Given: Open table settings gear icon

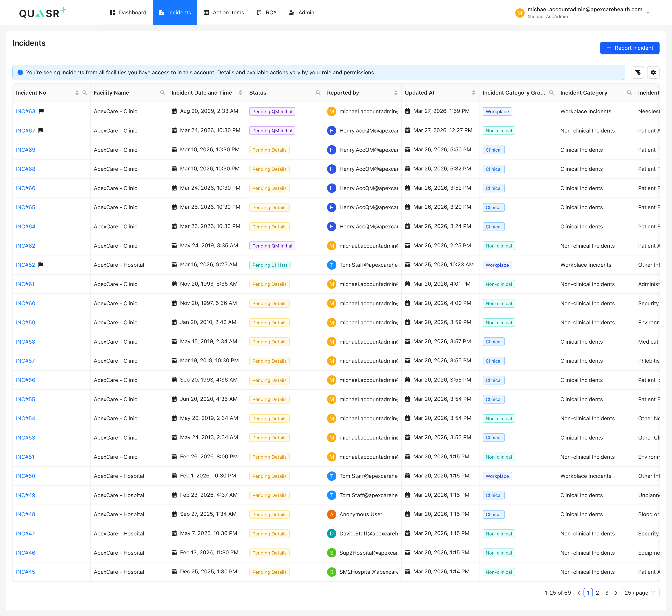Looking at the screenshot, I should [653, 72].
